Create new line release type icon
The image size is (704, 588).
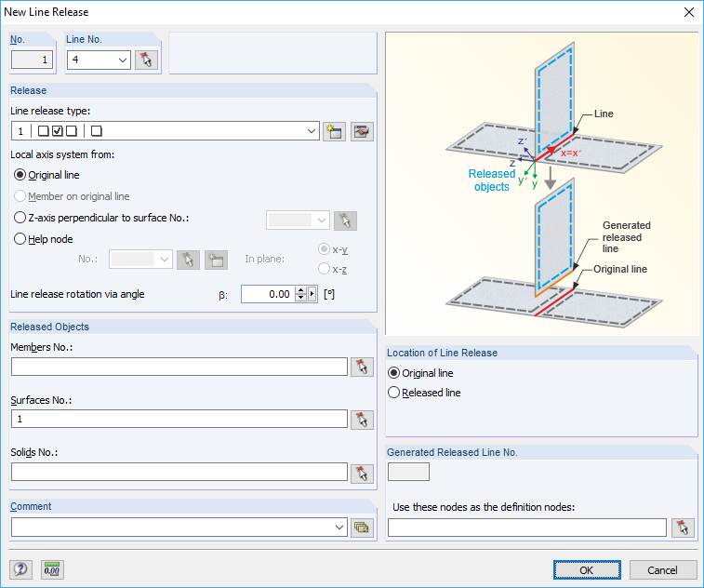coord(335,131)
